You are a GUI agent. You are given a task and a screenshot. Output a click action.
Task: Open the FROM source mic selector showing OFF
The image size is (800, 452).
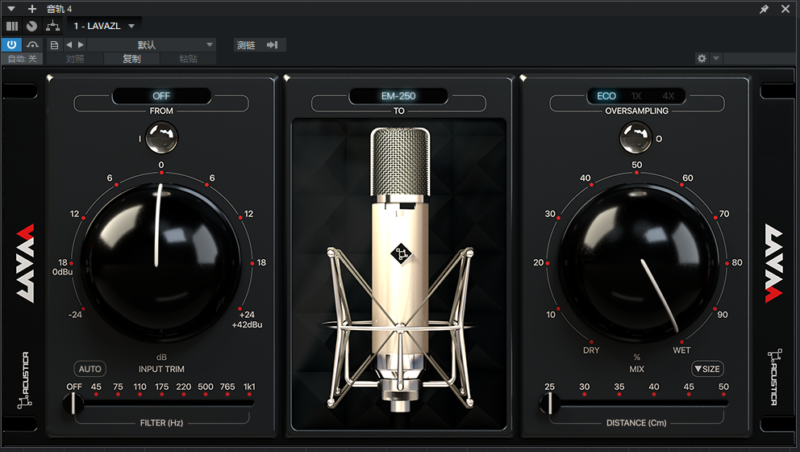(x=161, y=96)
